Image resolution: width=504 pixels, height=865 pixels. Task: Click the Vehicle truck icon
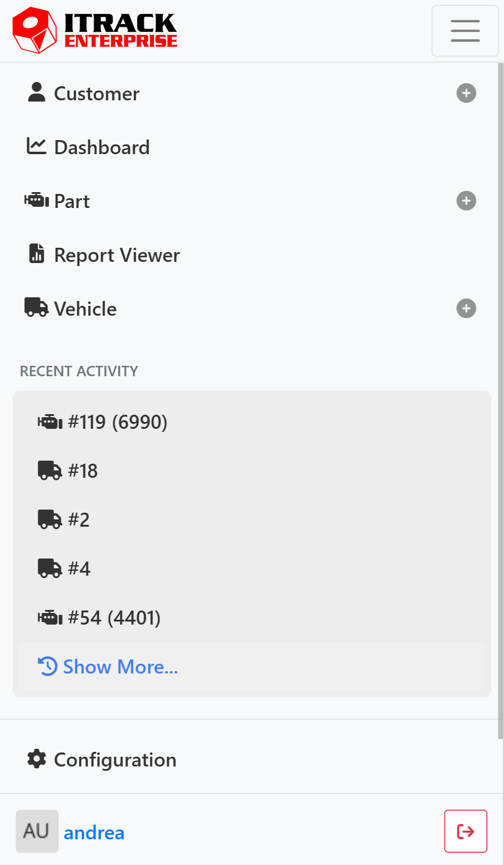coord(37,308)
